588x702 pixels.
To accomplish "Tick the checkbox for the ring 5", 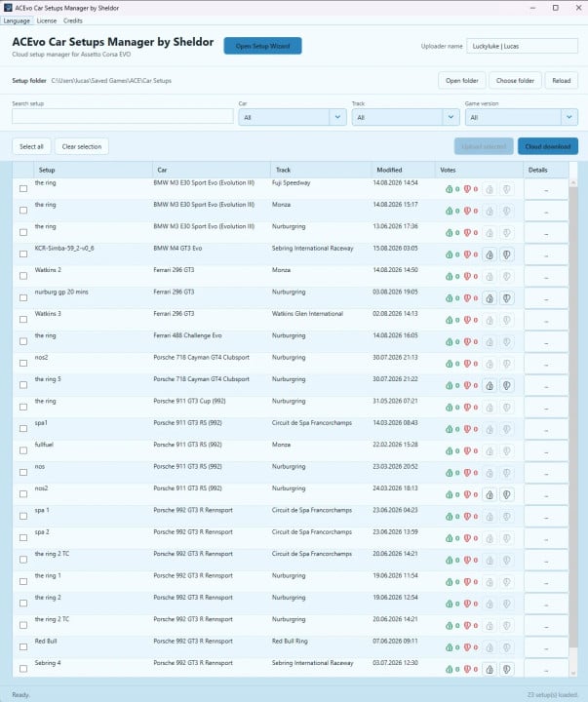I will click(x=23, y=385).
